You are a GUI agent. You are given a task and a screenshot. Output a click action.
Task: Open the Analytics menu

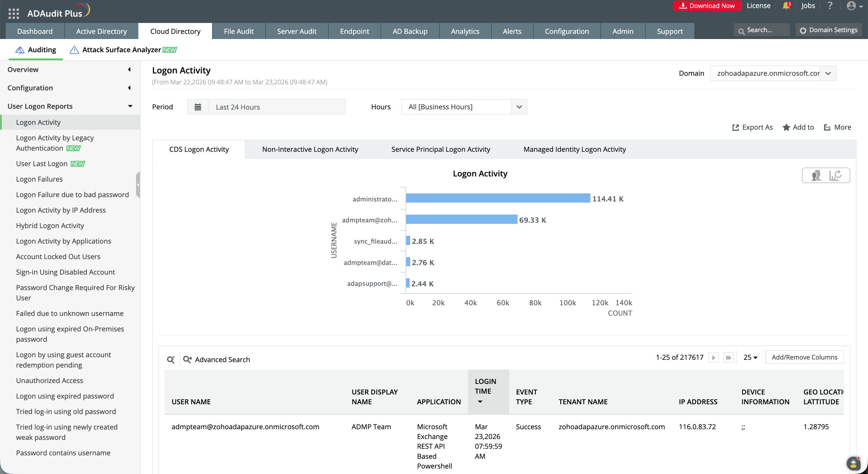click(465, 31)
